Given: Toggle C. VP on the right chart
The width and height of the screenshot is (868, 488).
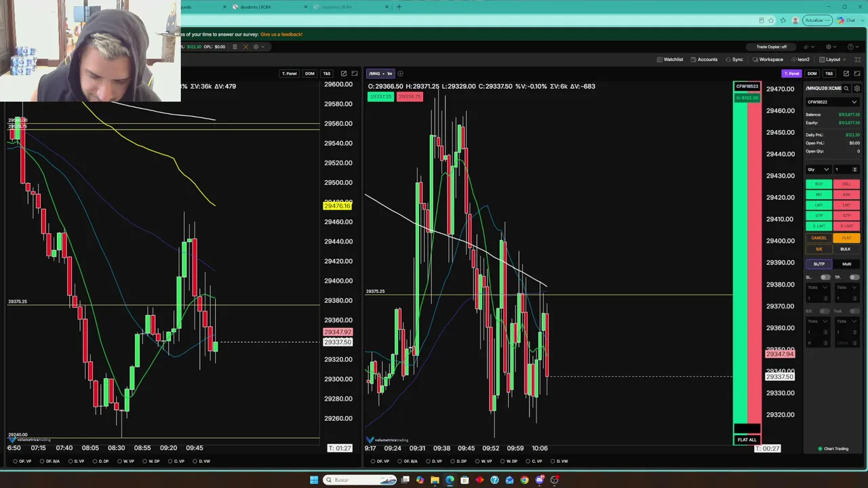Looking at the screenshot, I should 534,462.
